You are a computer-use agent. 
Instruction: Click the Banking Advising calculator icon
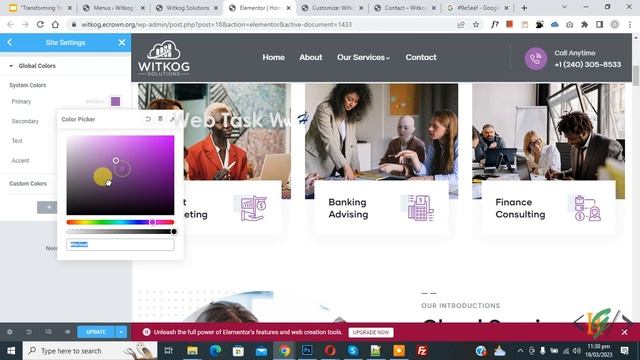click(420, 208)
